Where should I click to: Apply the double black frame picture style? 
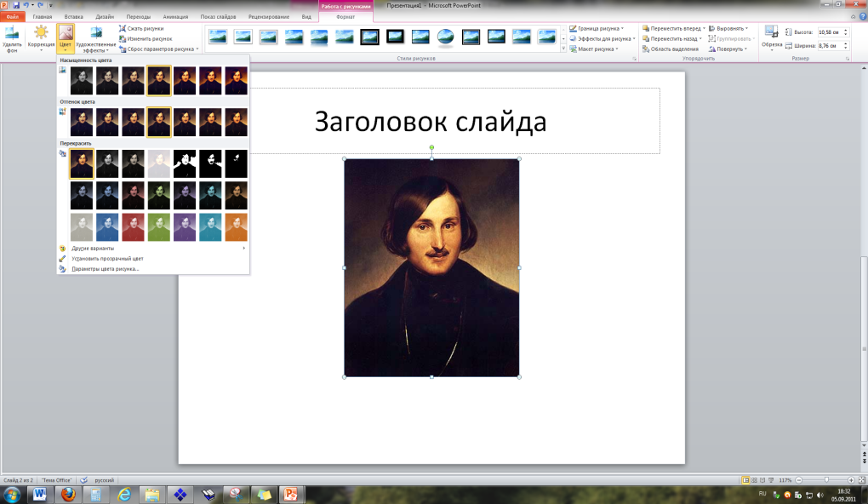(x=369, y=37)
